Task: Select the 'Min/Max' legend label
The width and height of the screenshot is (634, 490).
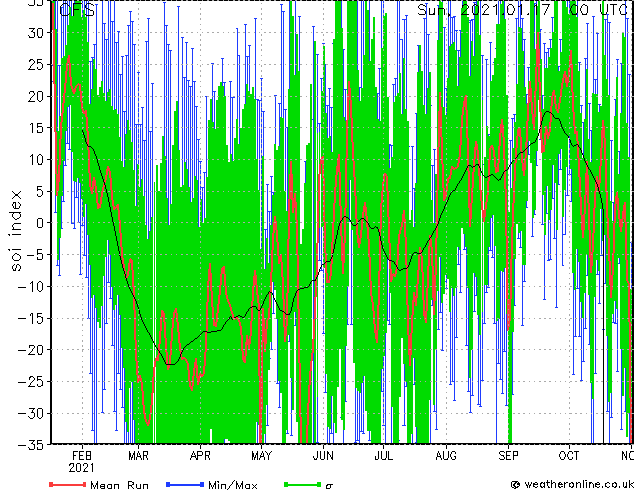Action: pos(232,485)
